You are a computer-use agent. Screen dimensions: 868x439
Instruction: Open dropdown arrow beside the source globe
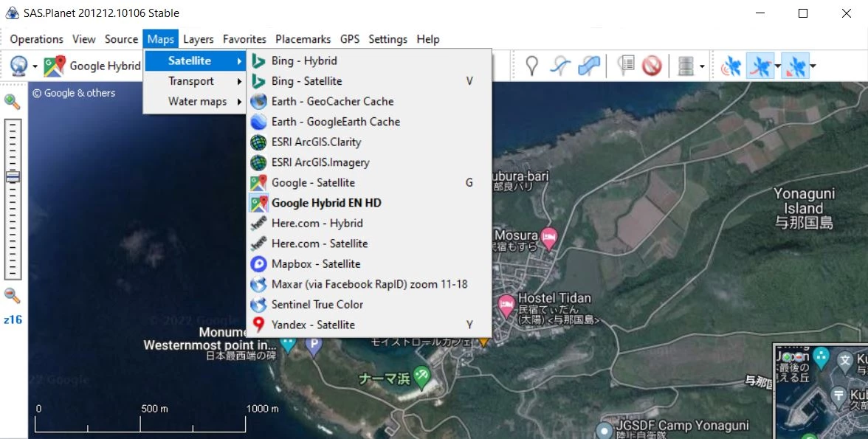[x=35, y=66]
